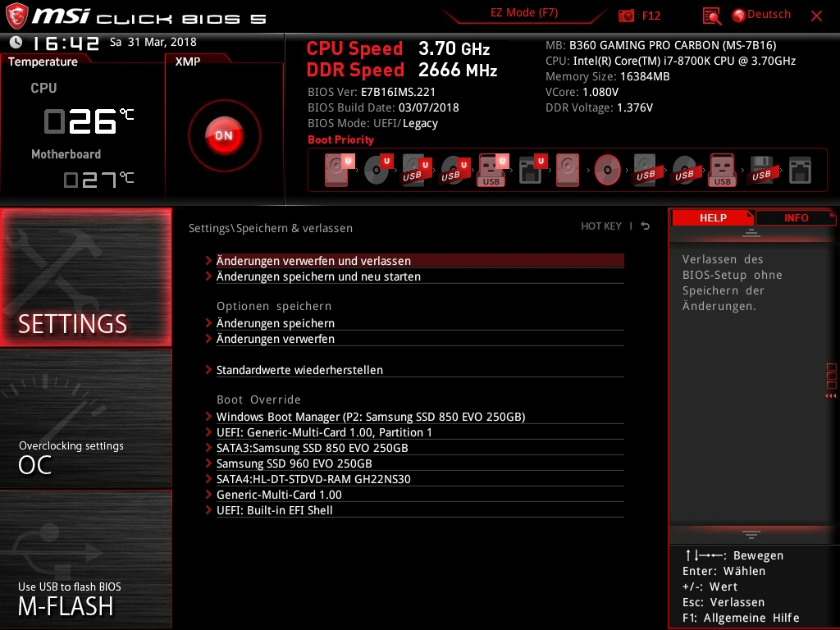This screenshot has height=630, width=840.
Task: Switch to the HELP tab
Action: point(713,217)
